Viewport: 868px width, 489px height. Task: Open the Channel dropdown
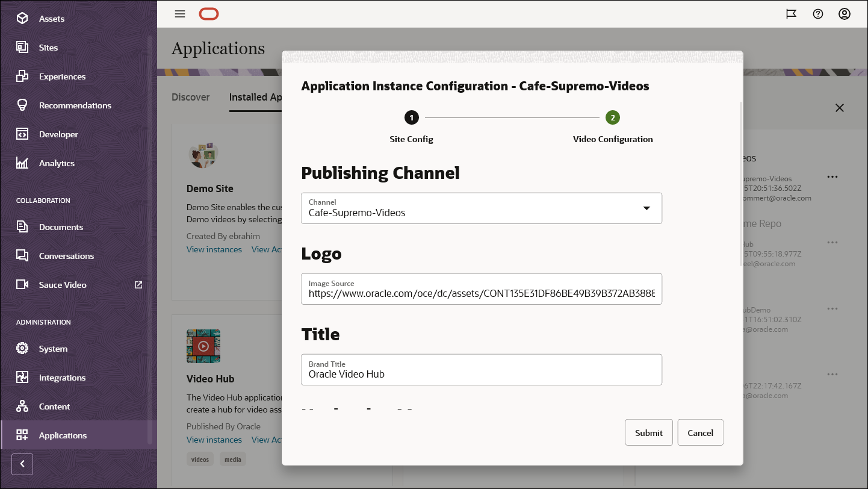pyautogui.click(x=647, y=208)
